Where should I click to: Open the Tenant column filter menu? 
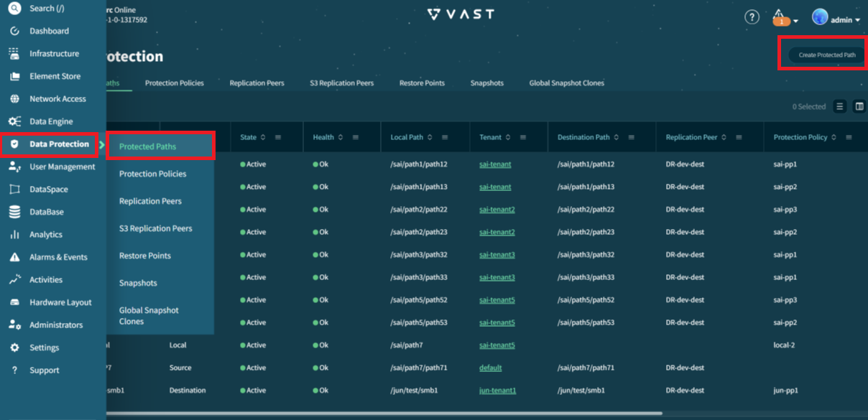pyautogui.click(x=523, y=137)
